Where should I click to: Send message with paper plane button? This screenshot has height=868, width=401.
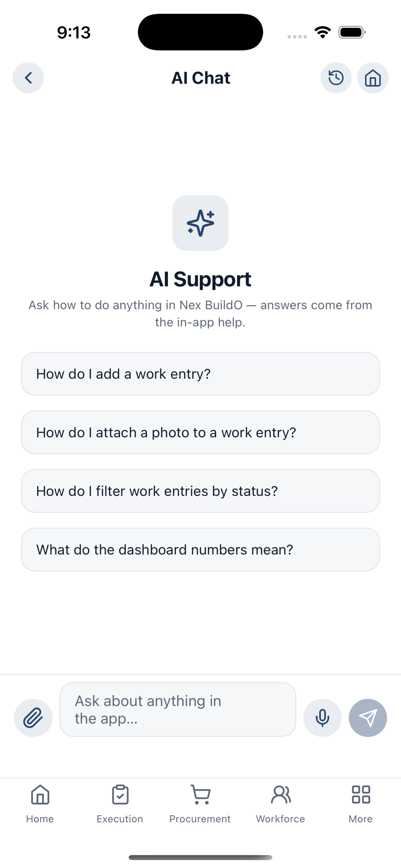[x=368, y=718]
